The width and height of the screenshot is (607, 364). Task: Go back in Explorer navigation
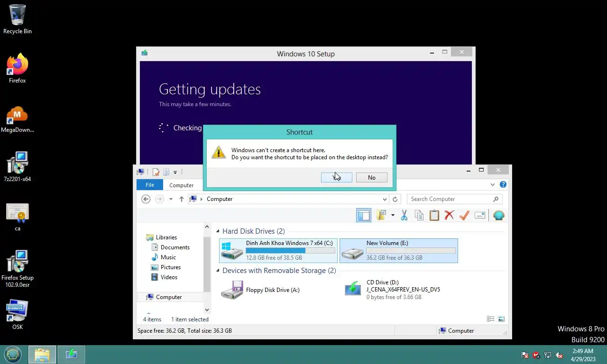tap(146, 199)
